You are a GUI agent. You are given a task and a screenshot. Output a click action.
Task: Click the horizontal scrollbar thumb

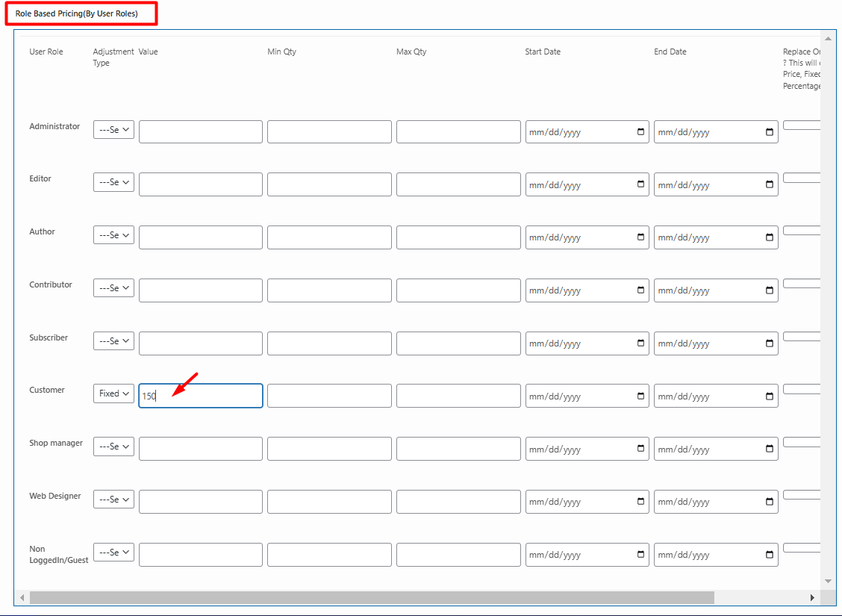(x=372, y=598)
